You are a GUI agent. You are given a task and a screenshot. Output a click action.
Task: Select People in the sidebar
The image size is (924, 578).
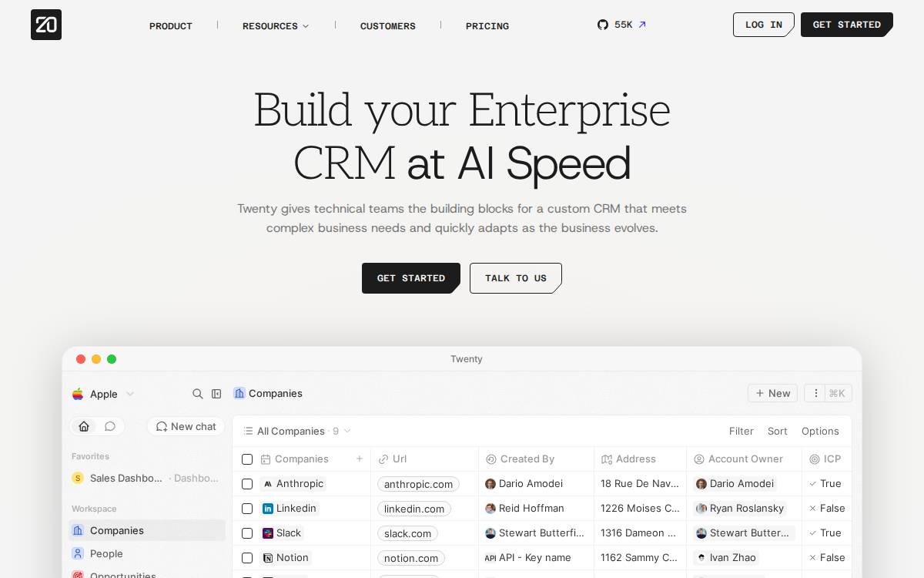pos(147,553)
